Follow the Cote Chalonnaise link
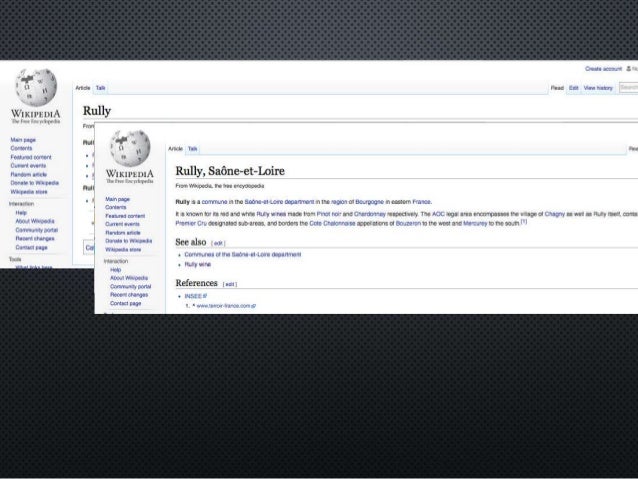 332,223
